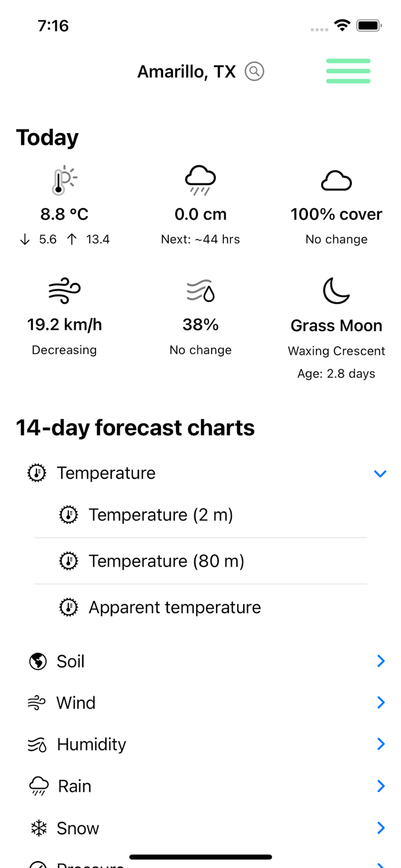Select the Temperature (2 m) chart entry

click(160, 514)
